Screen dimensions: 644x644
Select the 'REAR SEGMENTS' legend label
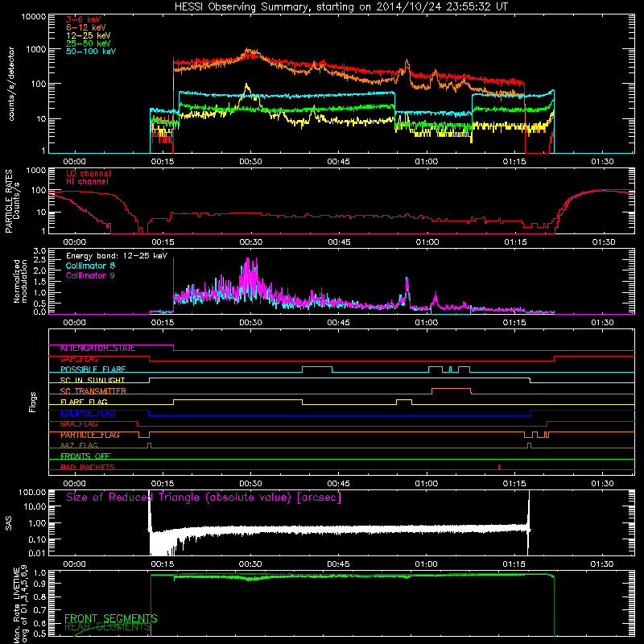point(108,627)
